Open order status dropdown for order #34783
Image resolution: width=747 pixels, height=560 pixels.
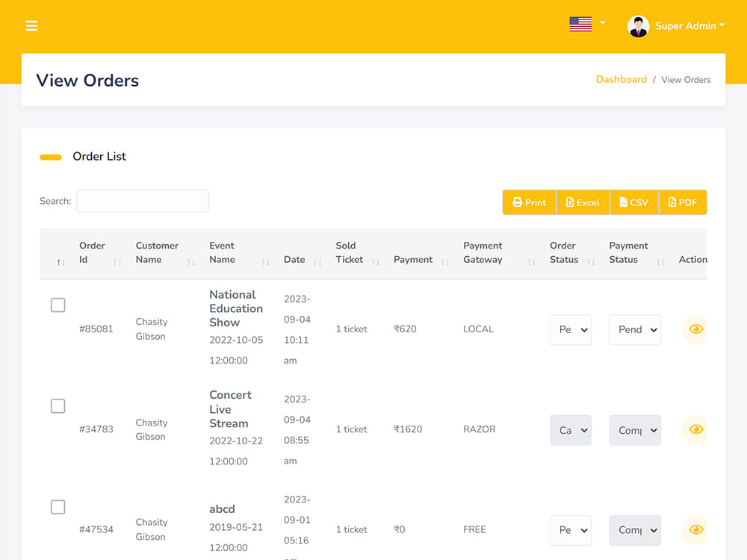[570, 430]
